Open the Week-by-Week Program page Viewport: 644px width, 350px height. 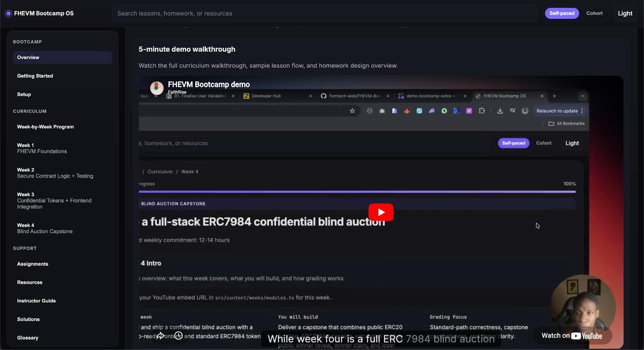tap(62, 127)
